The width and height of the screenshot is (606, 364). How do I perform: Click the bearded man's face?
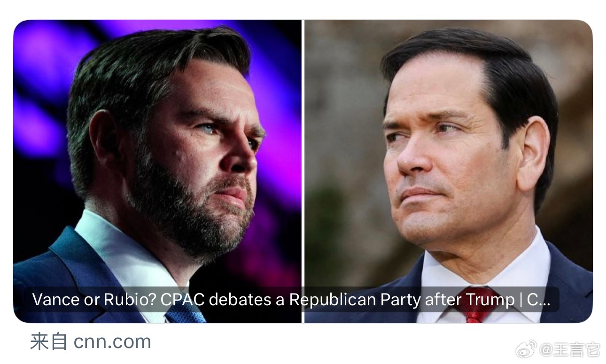pyautogui.click(x=202, y=155)
